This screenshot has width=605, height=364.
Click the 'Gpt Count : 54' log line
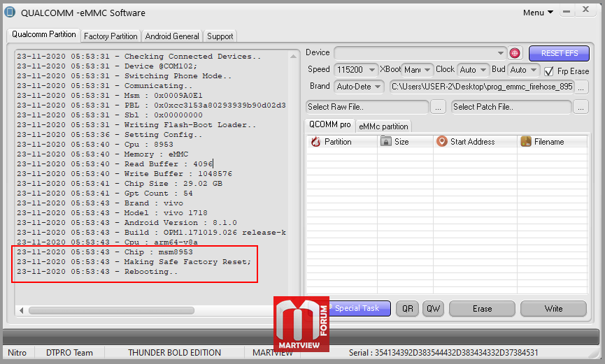[104, 194]
